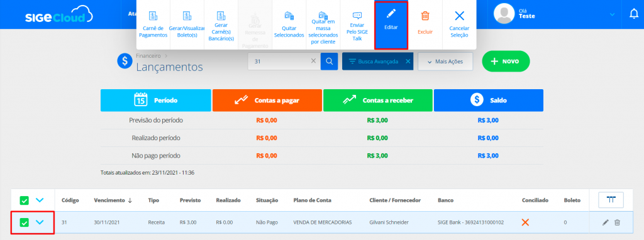Click Plano de Conta column header
644x240 pixels.
click(312, 200)
